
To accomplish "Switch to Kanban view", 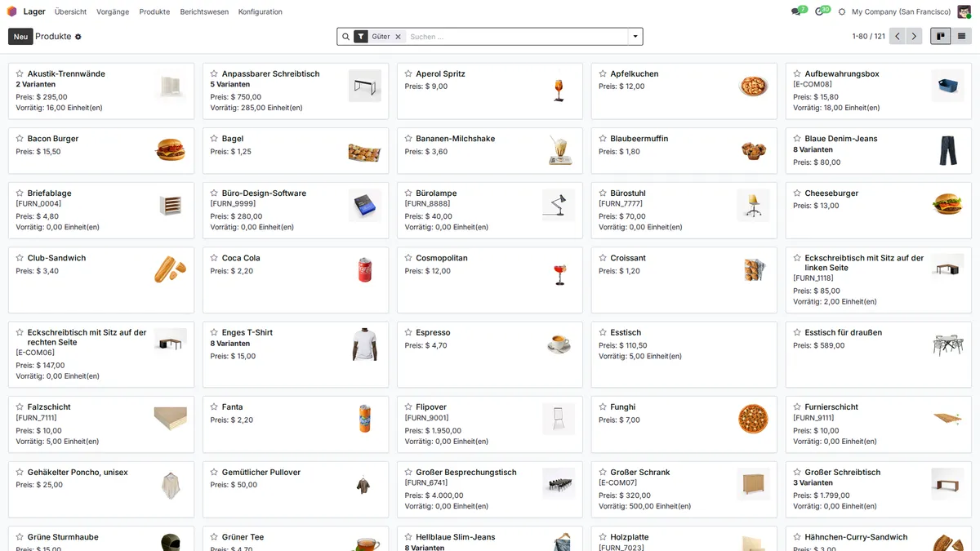I will click(x=941, y=36).
